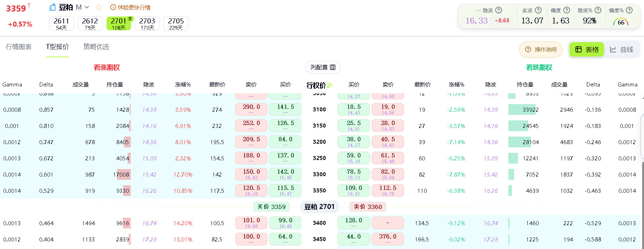
Task: Switch to the T型报价 tab
Action: click(58, 47)
